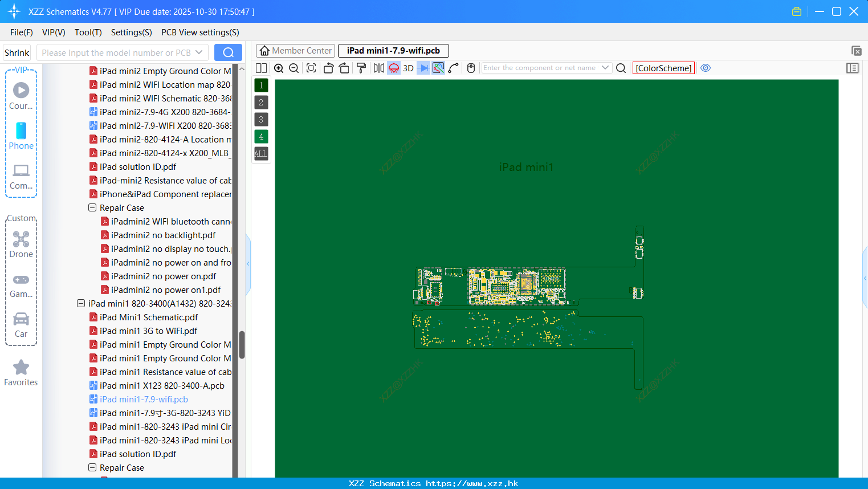This screenshot has width=868, height=489.
Task: Collapse the iPad mini2 Repair Case folder
Action: pyautogui.click(x=92, y=208)
